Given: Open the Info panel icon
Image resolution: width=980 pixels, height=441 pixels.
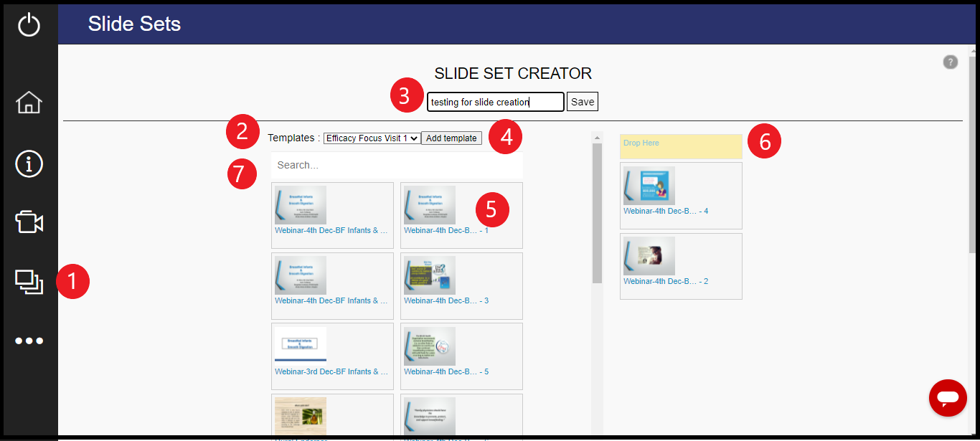Looking at the screenshot, I should point(29,163).
